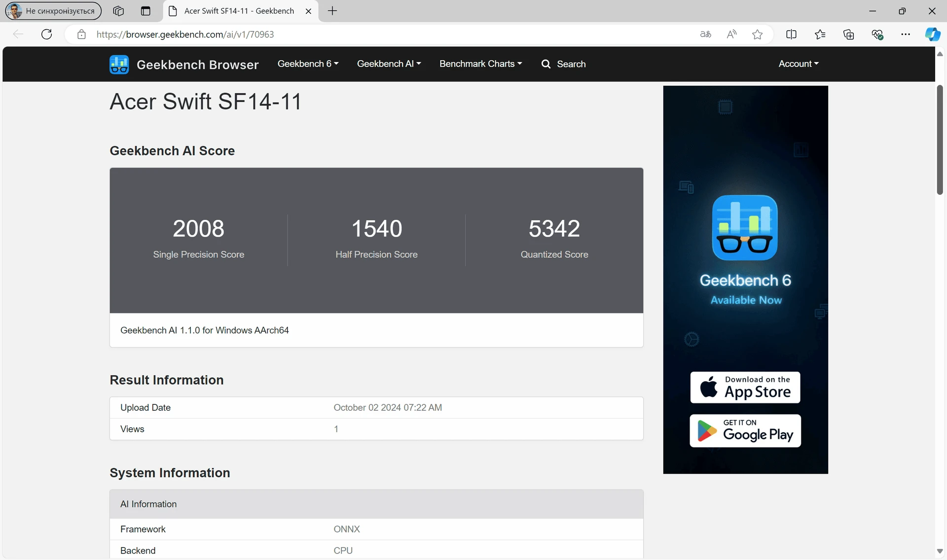Screen dimensions: 947x560
Task: Open the tab actions menu icon
Action: click(x=146, y=11)
